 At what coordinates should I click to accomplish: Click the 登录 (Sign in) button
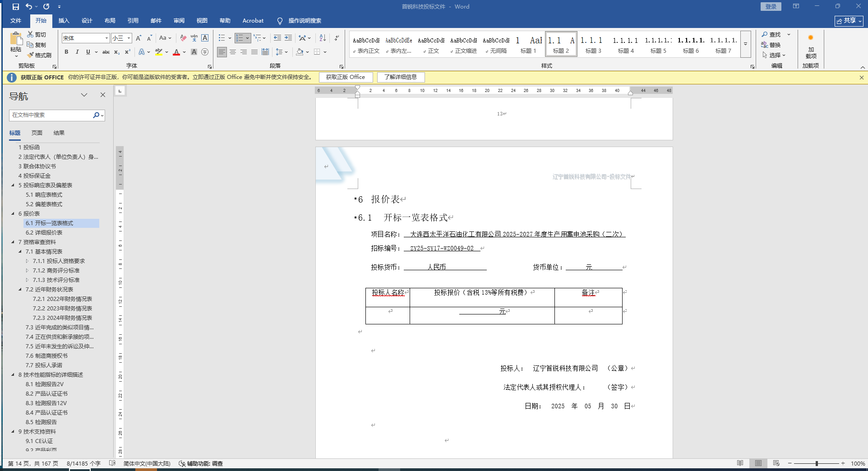(771, 7)
